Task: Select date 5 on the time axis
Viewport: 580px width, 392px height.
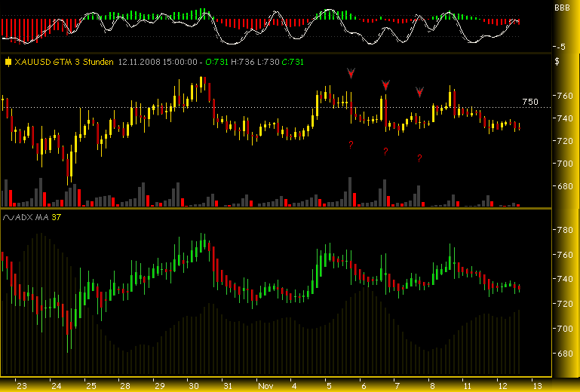Action: [329, 386]
